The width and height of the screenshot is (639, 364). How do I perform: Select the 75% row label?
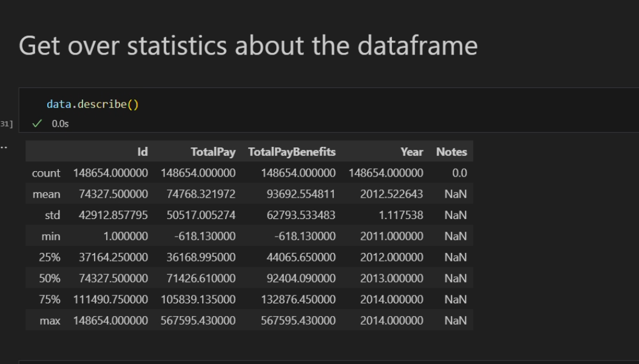[x=50, y=299]
